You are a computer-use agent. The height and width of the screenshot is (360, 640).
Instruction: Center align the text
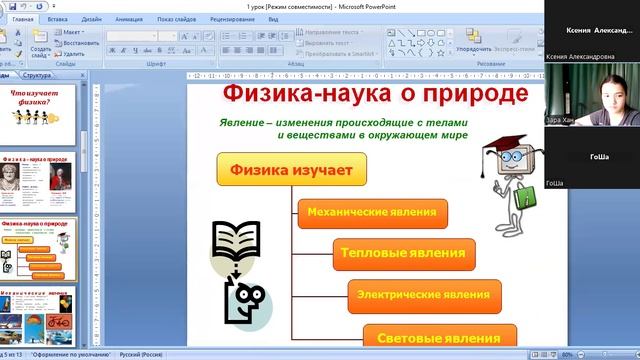[238, 51]
